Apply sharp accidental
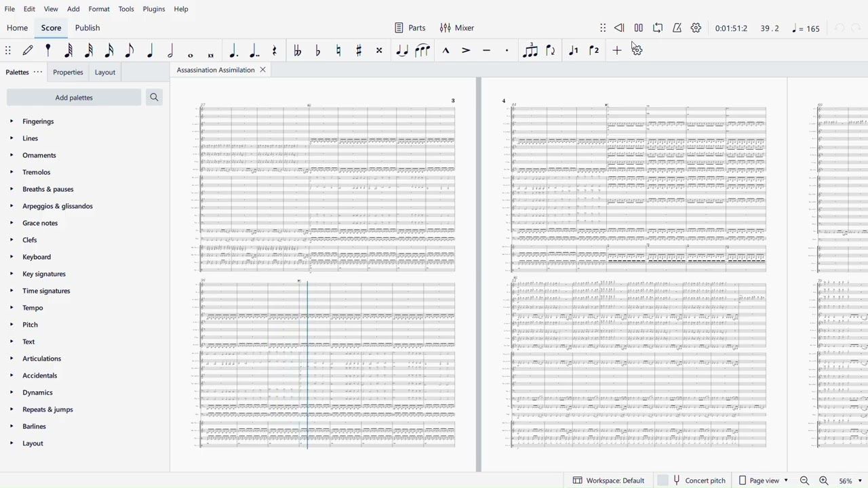 359,51
